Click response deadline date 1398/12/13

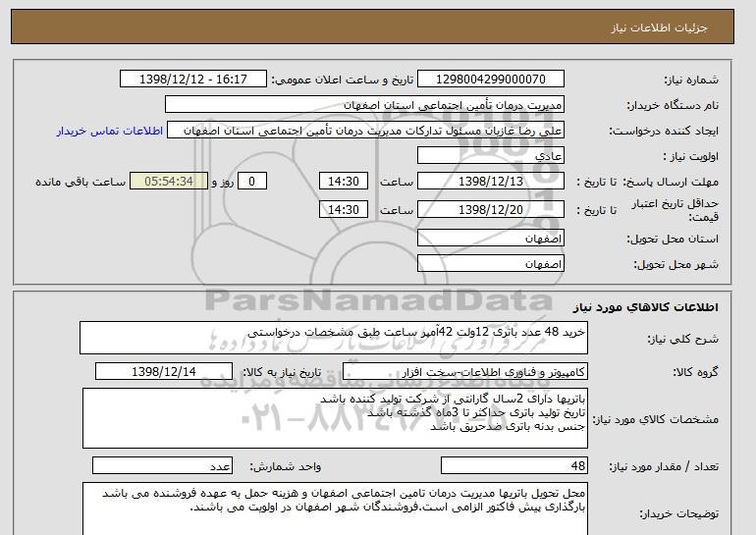tap(490, 182)
